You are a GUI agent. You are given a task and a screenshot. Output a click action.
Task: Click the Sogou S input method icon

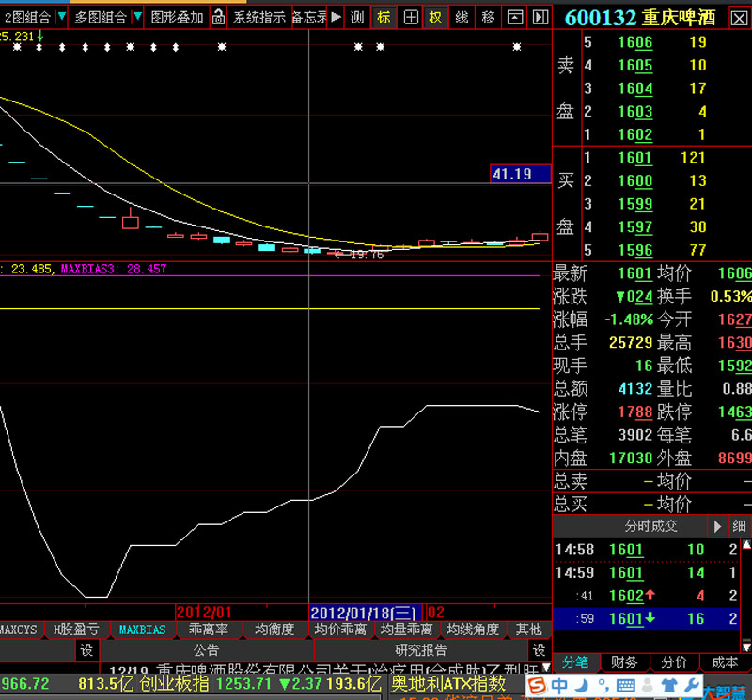tap(537, 686)
